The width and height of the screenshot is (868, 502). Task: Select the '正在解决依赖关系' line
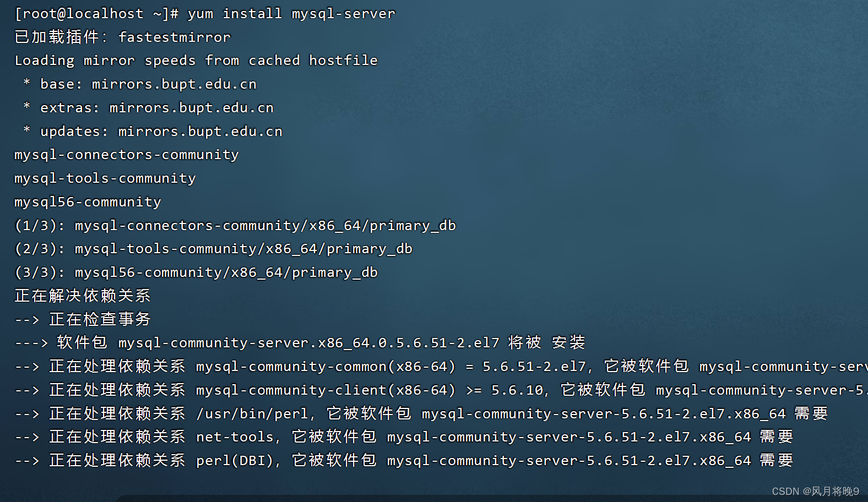[83, 296]
